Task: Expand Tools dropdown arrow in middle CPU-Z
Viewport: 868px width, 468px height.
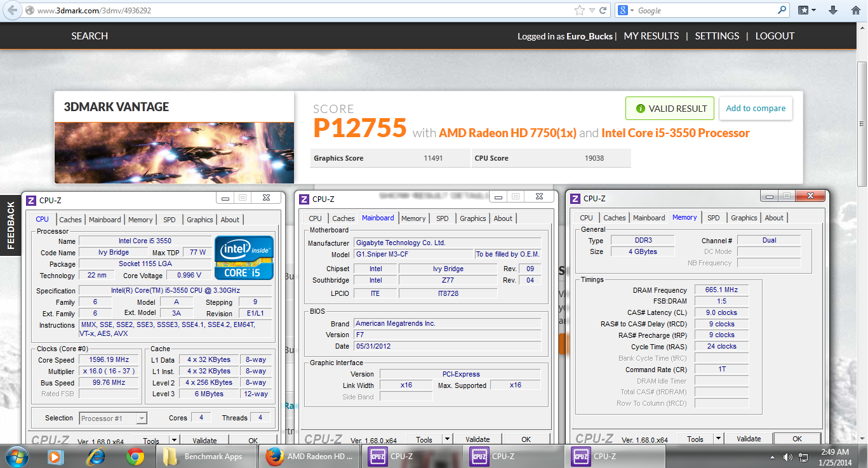Action: click(447, 439)
